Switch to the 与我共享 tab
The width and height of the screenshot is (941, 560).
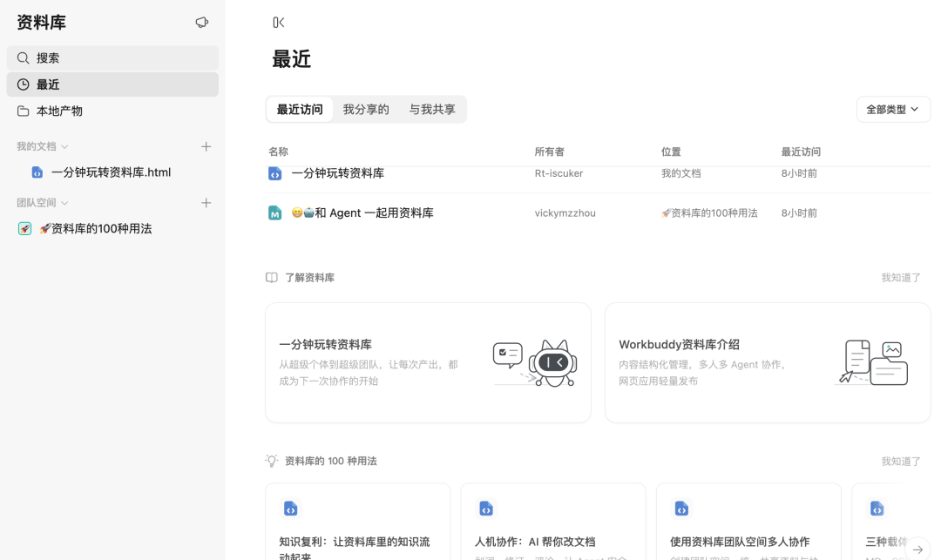point(432,109)
